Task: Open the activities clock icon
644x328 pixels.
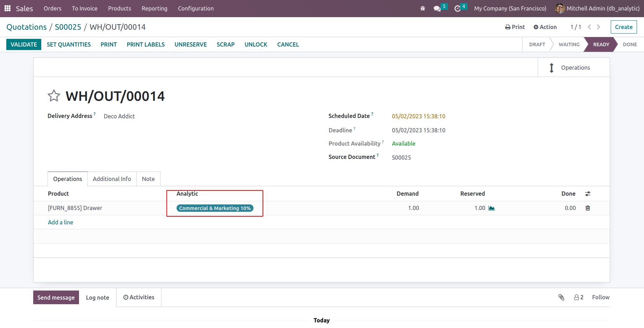Action: pyautogui.click(x=457, y=8)
